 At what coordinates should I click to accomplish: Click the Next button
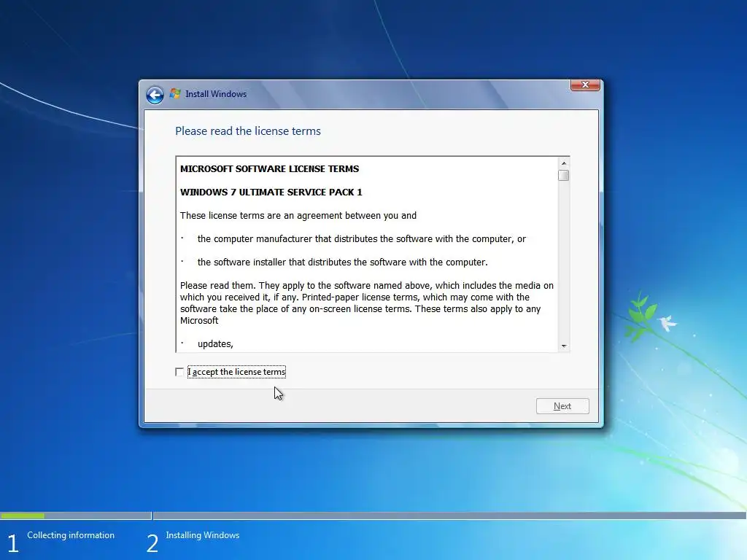click(562, 406)
